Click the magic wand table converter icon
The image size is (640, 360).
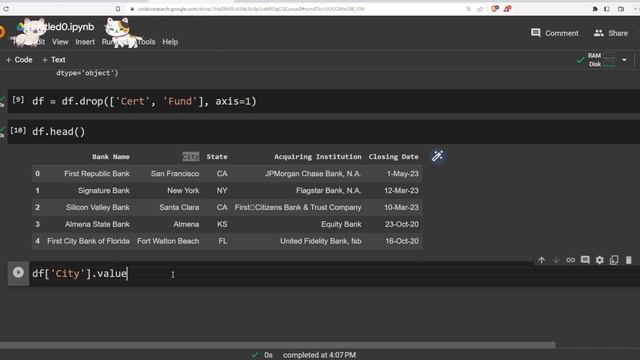[x=437, y=156]
